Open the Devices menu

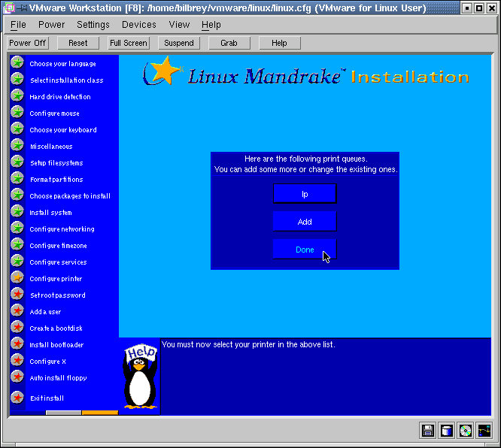pyautogui.click(x=139, y=25)
